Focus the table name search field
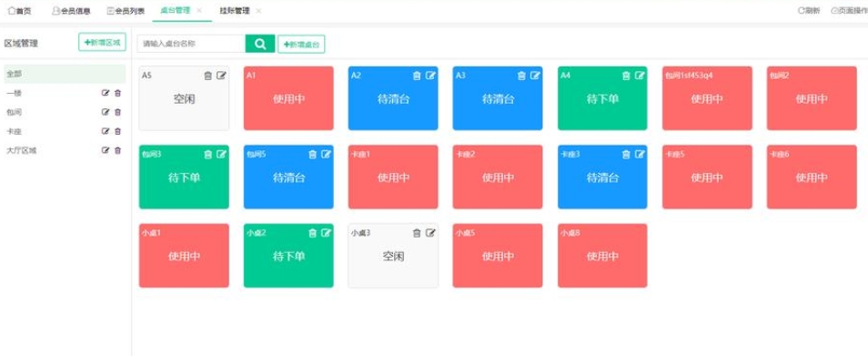This screenshot has width=868, height=356. click(x=192, y=44)
